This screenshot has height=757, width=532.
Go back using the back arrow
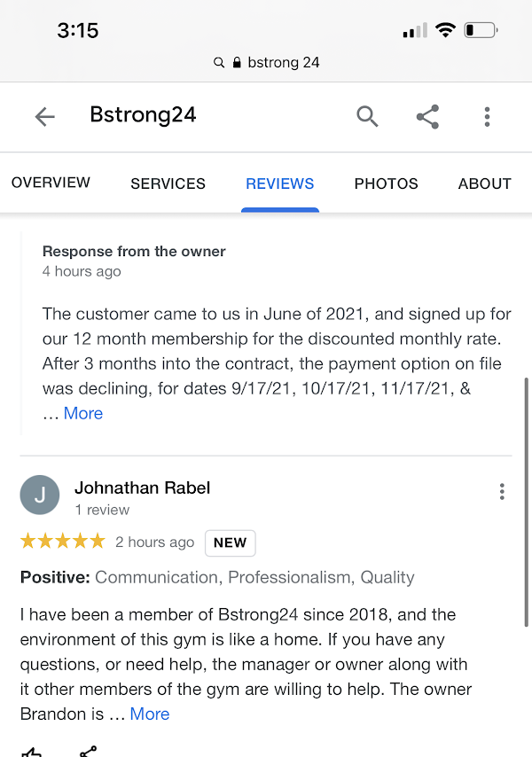(44, 116)
